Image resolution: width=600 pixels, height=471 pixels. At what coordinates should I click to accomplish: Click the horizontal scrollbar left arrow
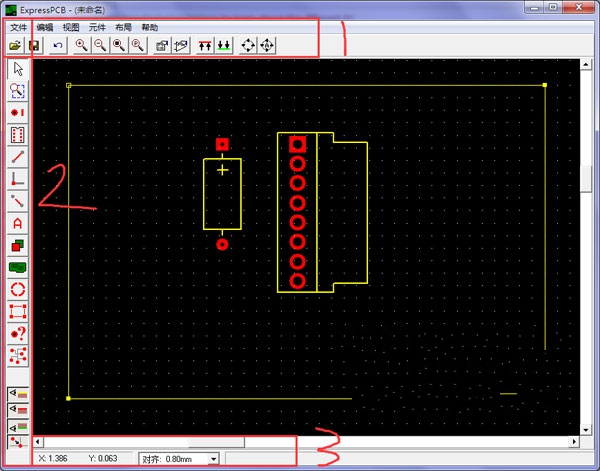pyautogui.click(x=38, y=442)
